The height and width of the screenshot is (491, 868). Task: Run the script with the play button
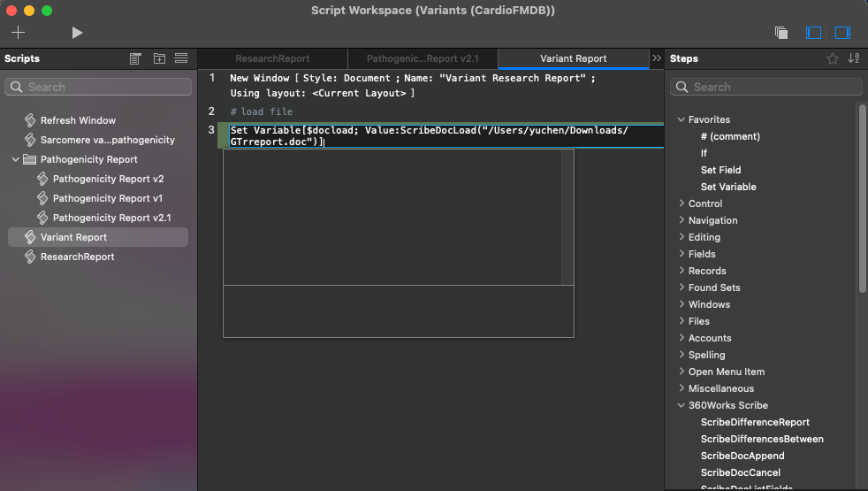click(x=77, y=33)
